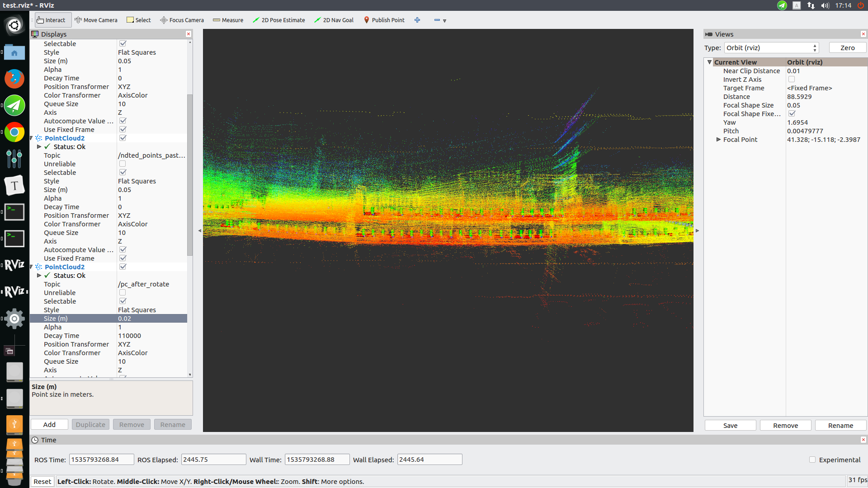Pick the Measure tool
Image resolution: width=868 pixels, height=488 pixels.
(x=228, y=20)
